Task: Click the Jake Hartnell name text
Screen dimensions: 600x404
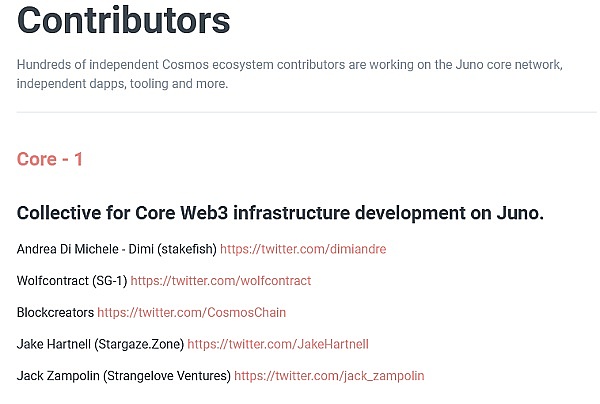Action: [x=54, y=344]
